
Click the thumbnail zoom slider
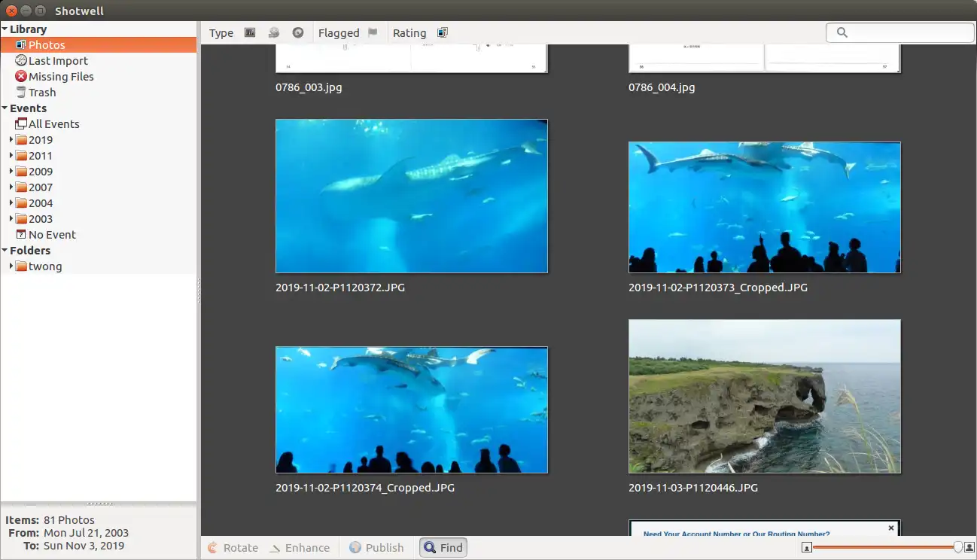884,548
